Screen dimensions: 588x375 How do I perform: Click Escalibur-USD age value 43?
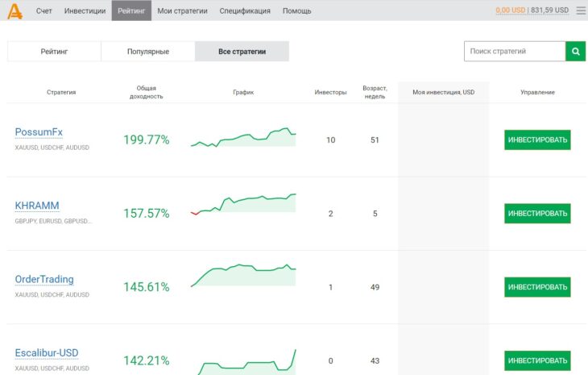(x=375, y=360)
